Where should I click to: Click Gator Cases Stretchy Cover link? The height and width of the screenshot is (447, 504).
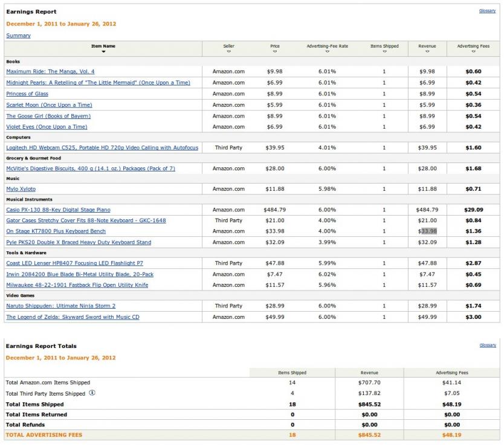coord(86,220)
